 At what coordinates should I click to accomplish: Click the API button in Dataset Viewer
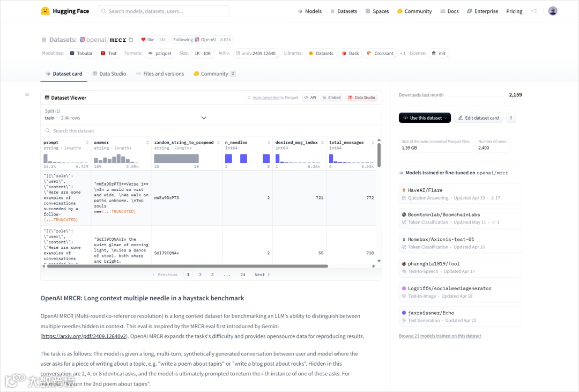[x=310, y=98]
